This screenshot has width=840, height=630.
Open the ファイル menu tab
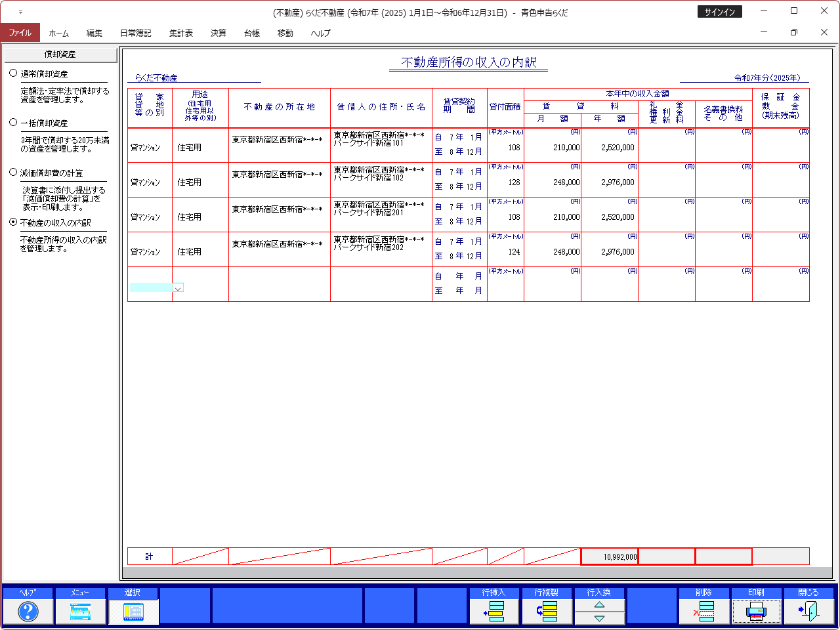20,33
